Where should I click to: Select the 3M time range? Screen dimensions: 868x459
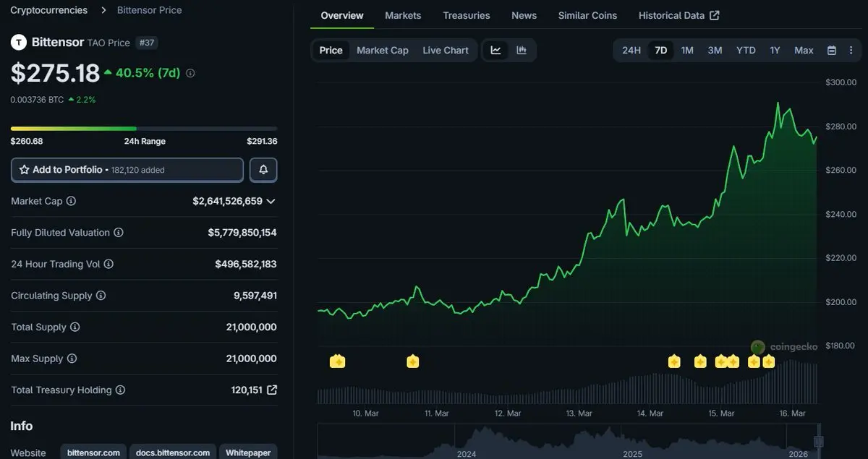(x=715, y=50)
